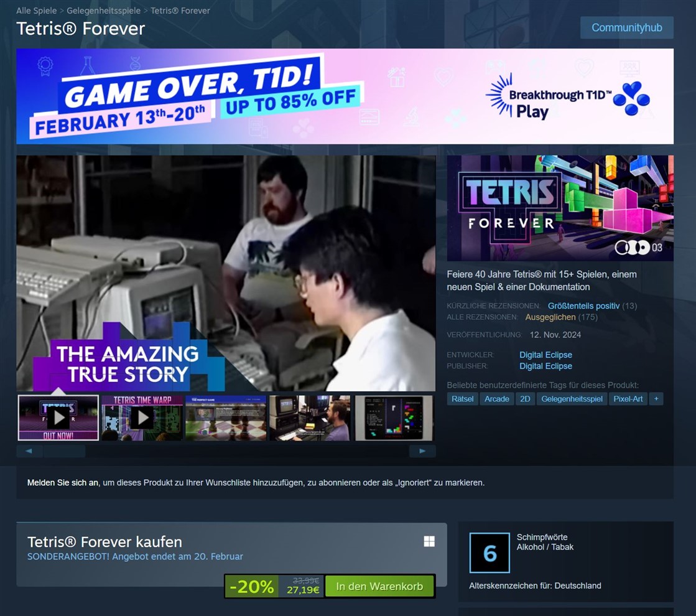
Task: Select the middle slideshow indicator dot
Action: click(632, 248)
